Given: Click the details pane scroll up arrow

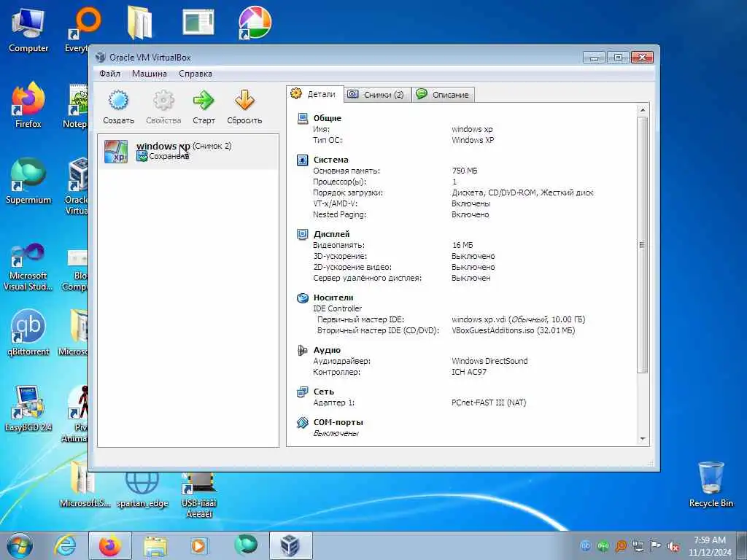Looking at the screenshot, I should [642, 111].
